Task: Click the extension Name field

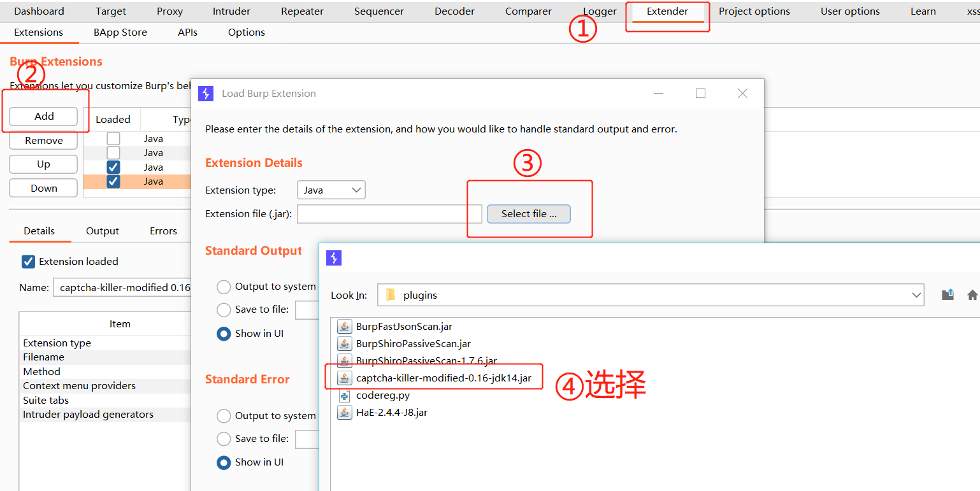Action: (122, 288)
